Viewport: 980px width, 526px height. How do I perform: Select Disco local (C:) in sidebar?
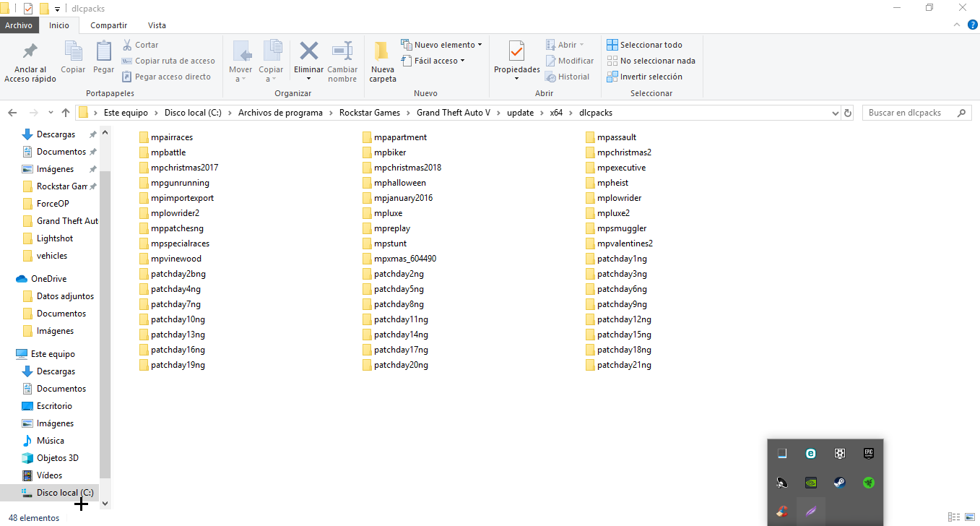tap(65, 493)
